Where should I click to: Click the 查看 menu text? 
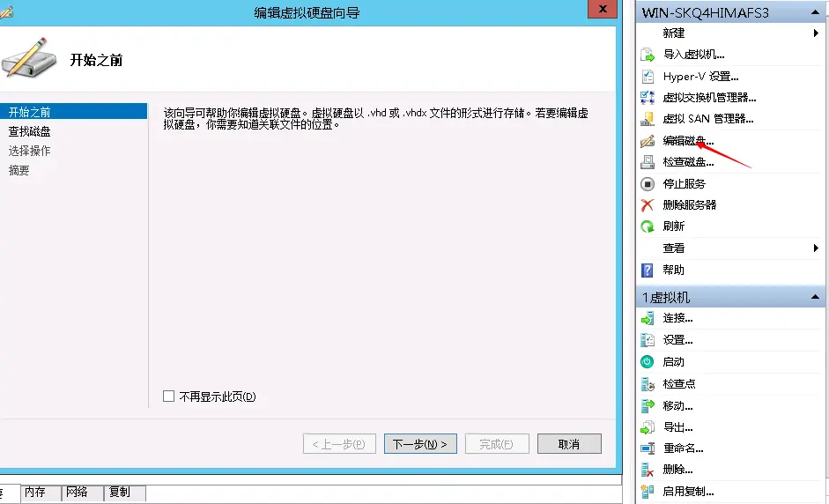tap(674, 248)
